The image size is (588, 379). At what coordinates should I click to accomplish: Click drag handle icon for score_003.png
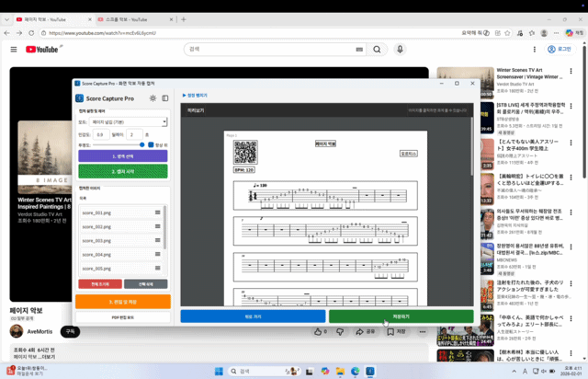(x=157, y=240)
